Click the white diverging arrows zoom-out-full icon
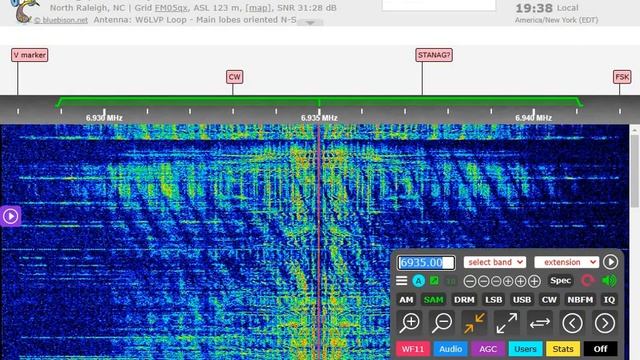Viewport: 640px width, 360px height. tap(507, 323)
